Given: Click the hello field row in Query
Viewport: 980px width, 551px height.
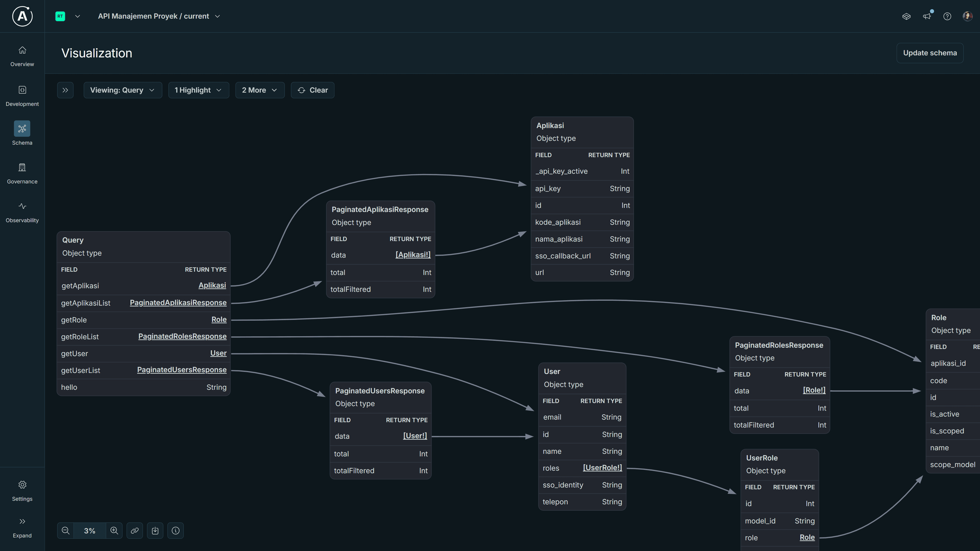Looking at the screenshot, I should point(143,387).
